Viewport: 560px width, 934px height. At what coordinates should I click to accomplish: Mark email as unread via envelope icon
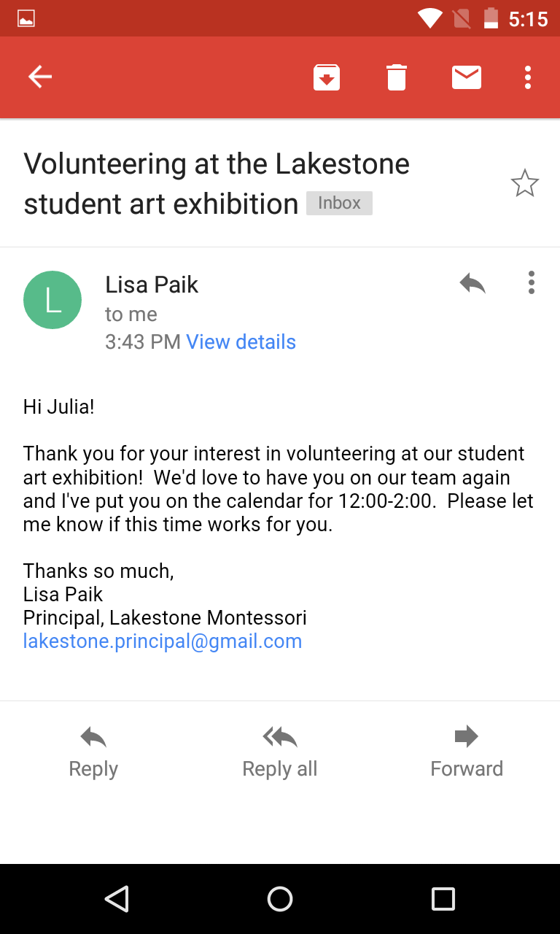tap(467, 77)
